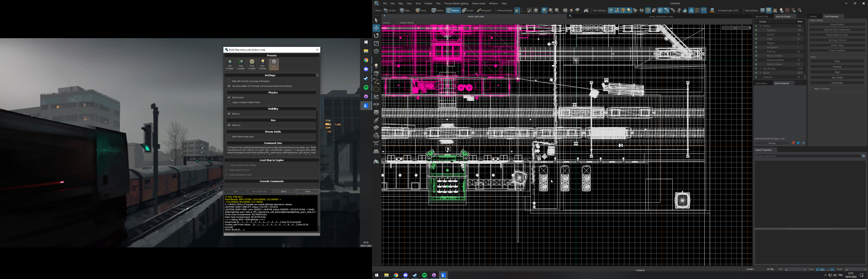Viewport: 868px width, 279px height.
Task: Select the arrow Selection tool
Action: coord(376,20)
